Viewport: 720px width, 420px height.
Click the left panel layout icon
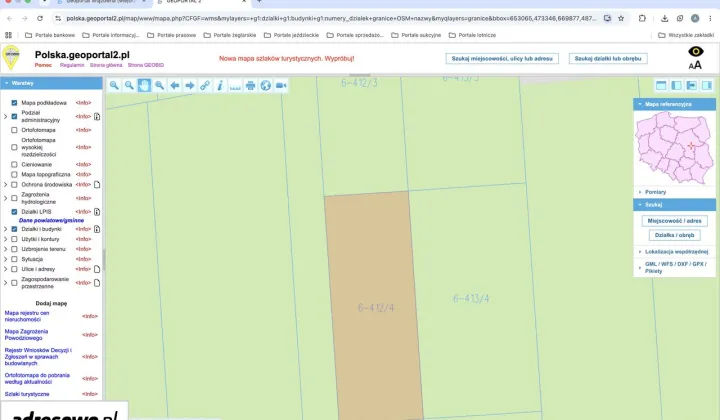(676, 85)
